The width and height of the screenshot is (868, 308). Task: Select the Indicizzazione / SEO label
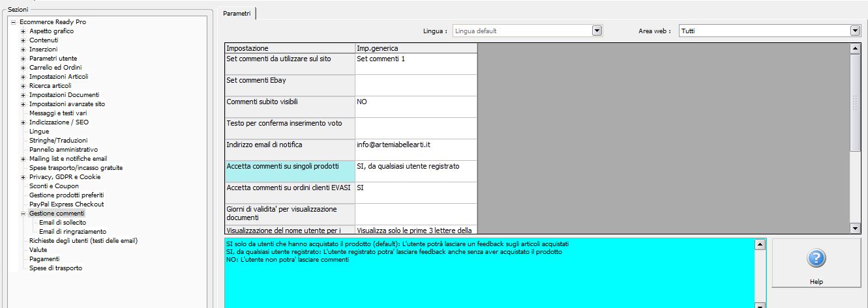pyautogui.click(x=59, y=122)
